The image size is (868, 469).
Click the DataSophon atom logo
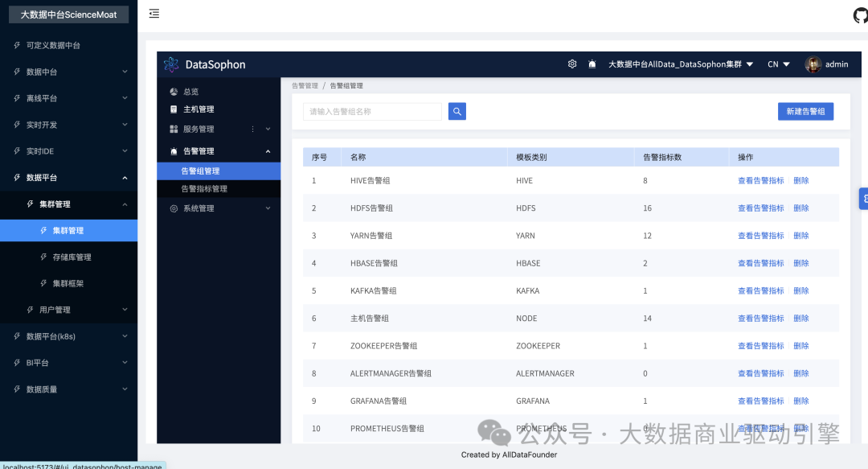[171, 64]
